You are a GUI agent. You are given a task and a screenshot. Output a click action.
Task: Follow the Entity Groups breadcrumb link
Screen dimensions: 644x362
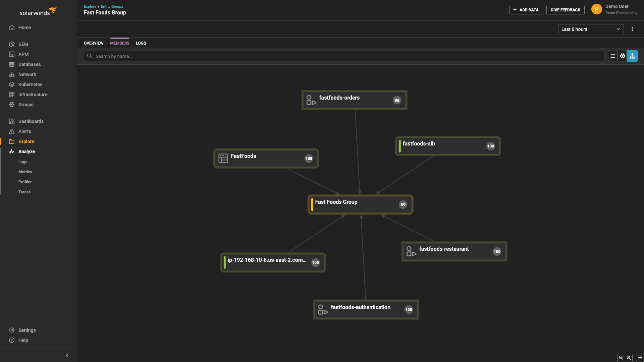tap(112, 6)
